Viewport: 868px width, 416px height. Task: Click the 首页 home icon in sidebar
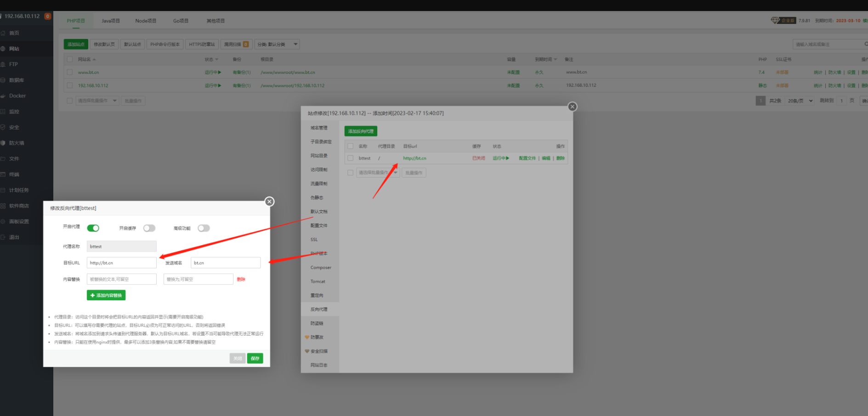point(3,33)
